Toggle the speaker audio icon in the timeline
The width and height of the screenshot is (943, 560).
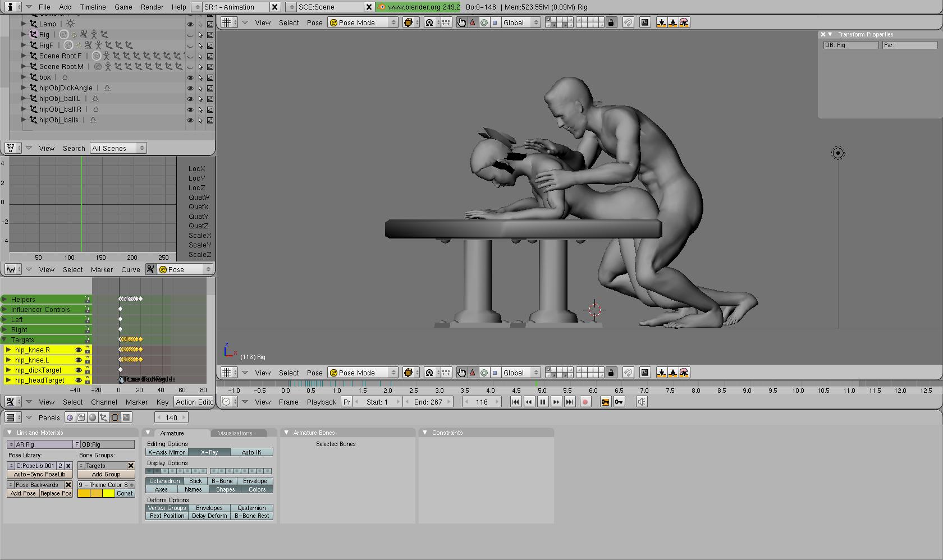[642, 402]
